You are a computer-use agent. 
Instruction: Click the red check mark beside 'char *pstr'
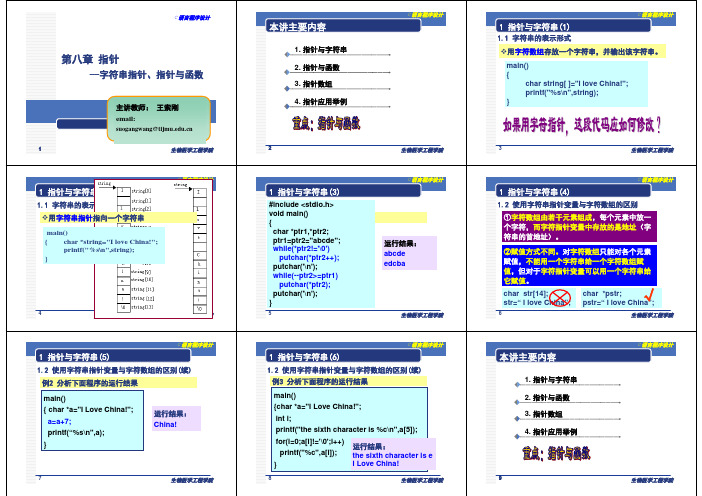pos(649,295)
